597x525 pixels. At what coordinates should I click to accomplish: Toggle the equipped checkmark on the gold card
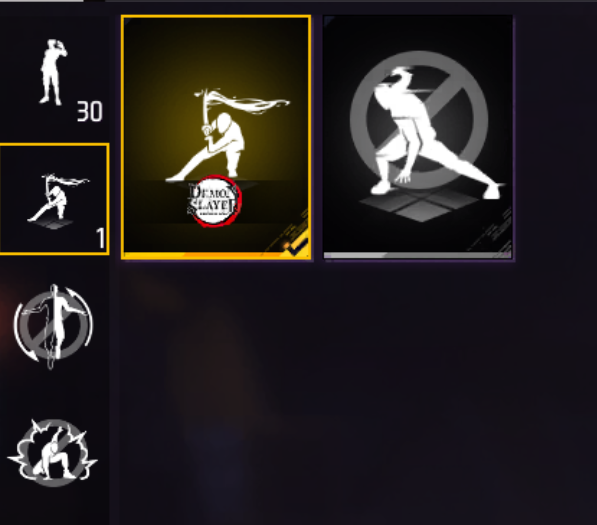[x=297, y=247]
